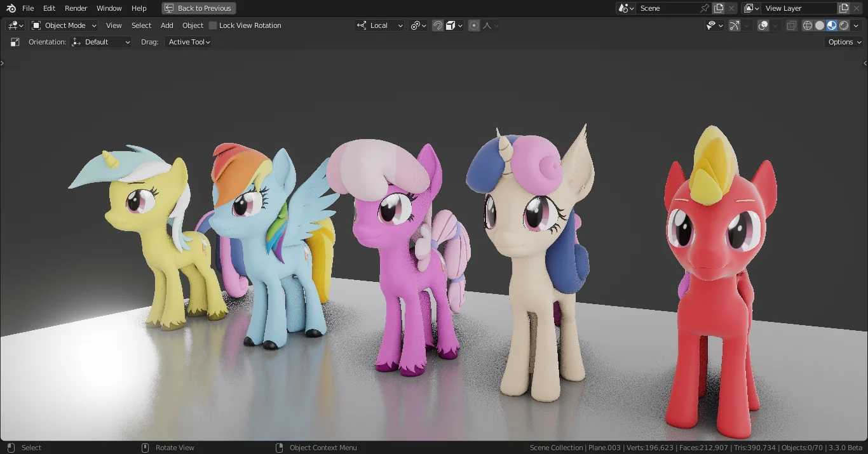Screen dimensions: 868x454
Task: Toggle proportional editing button
Action: tap(474, 25)
